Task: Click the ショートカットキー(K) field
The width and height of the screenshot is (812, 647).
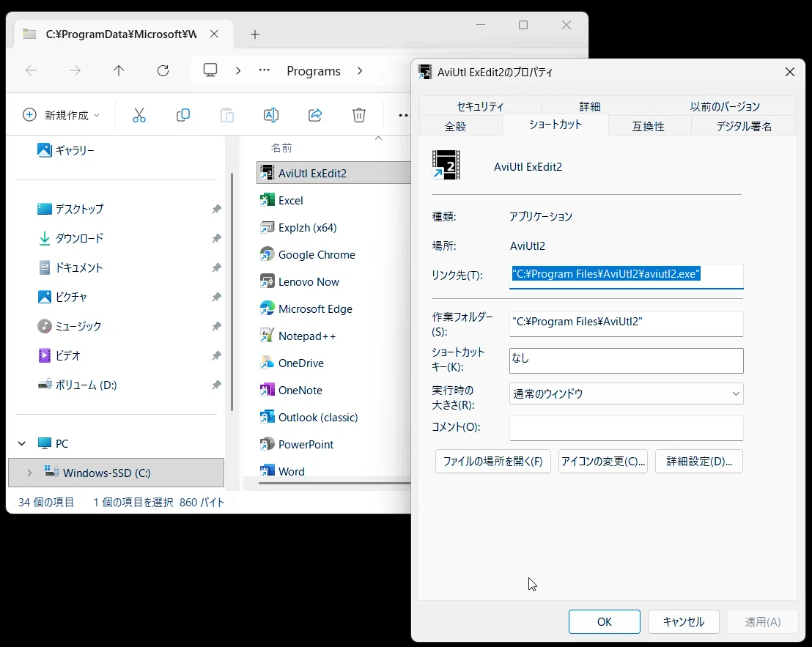Action: [x=626, y=361]
